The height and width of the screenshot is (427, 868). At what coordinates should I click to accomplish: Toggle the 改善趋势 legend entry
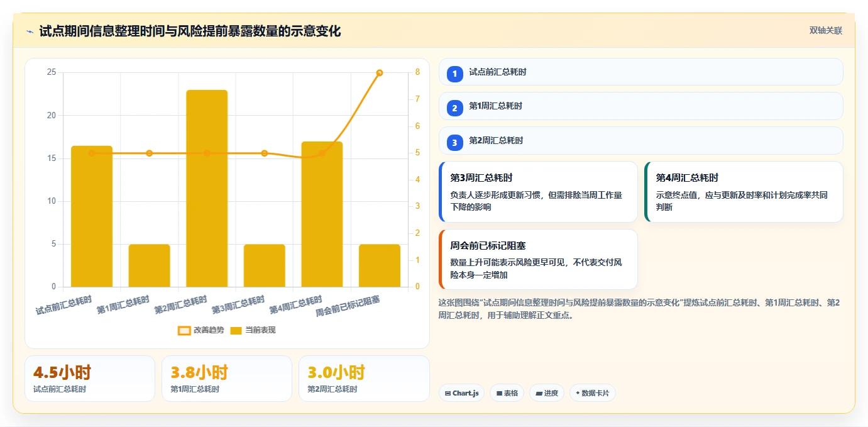[x=201, y=330]
